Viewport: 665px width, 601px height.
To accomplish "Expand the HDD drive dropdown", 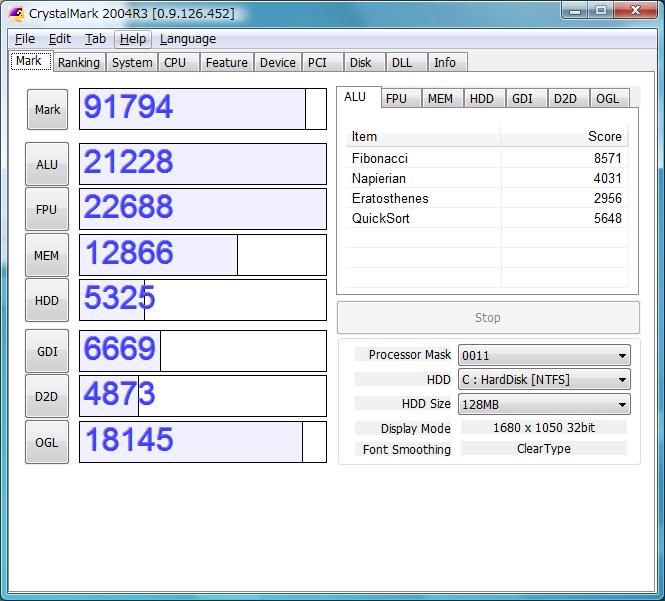I will pos(544,379).
